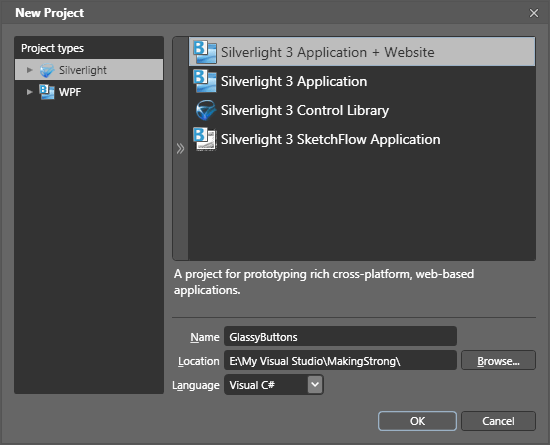Choose Silverlight 3 Control Library template
This screenshot has width=550, height=445.
point(362,110)
